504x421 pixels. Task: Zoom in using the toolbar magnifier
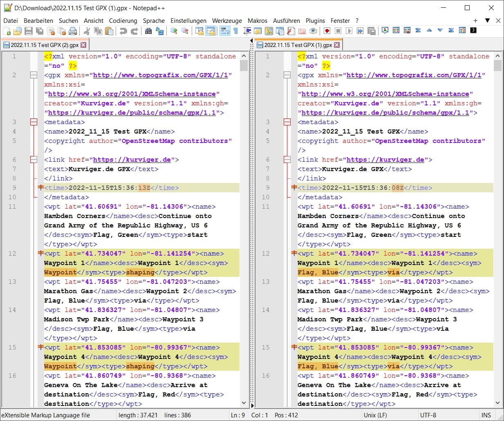174,31
